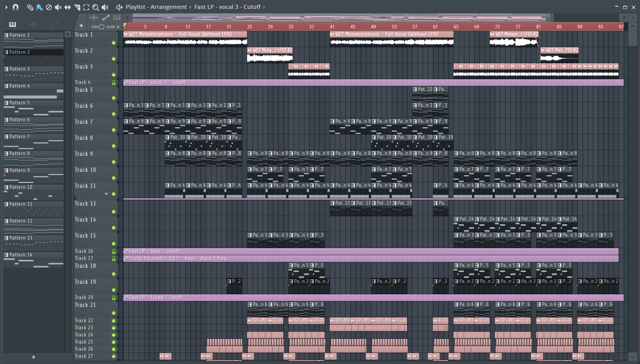Mute Track 27 with its green light
The height and width of the screenshot is (364, 640).
point(114,356)
